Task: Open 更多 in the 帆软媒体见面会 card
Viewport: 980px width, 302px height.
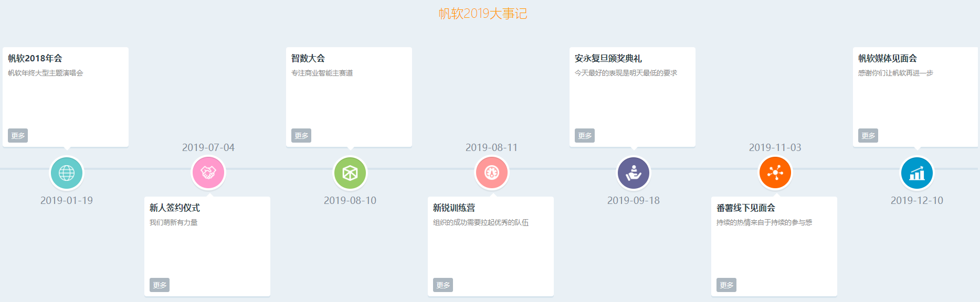Action: click(868, 136)
